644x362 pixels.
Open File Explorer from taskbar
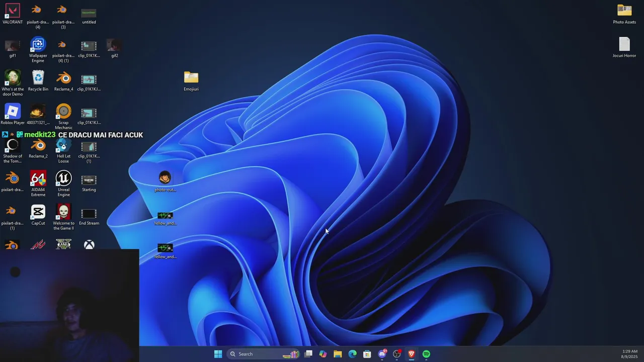coord(338,354)
